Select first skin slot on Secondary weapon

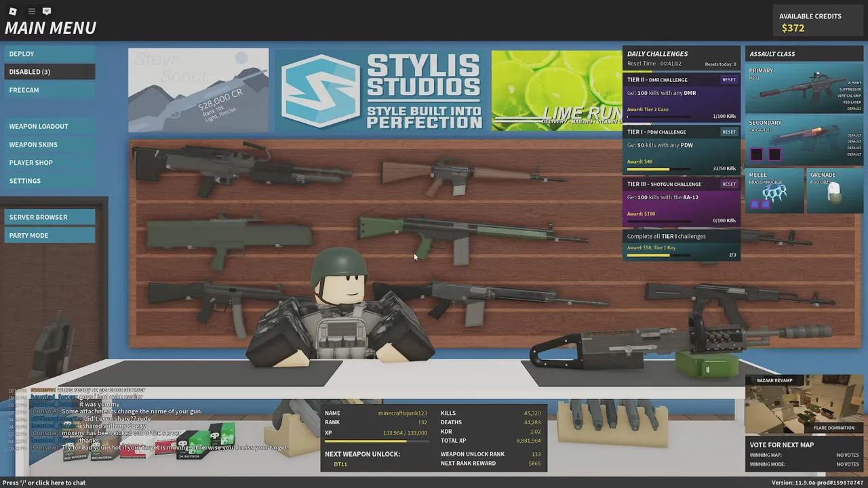coord(757,155)
